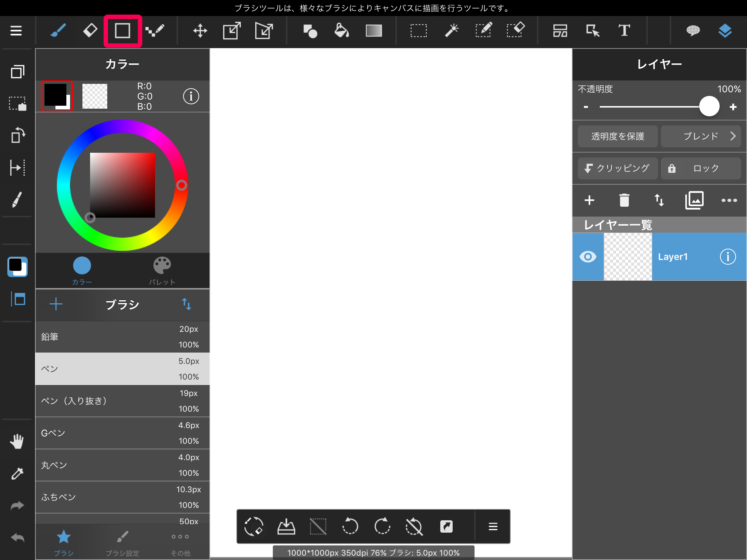Viewport: 747px width, 560px height.
Task: Switch to the カラー tab
Action: pyautogui.click(x=82, y=271)
